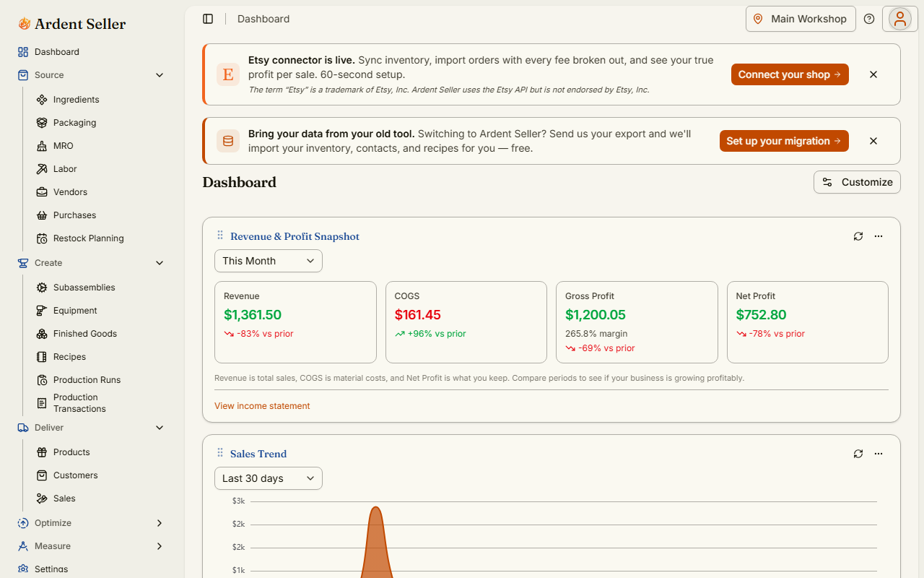Click the 265.8% margin text
924x578 pixels.
coord(596,334)
